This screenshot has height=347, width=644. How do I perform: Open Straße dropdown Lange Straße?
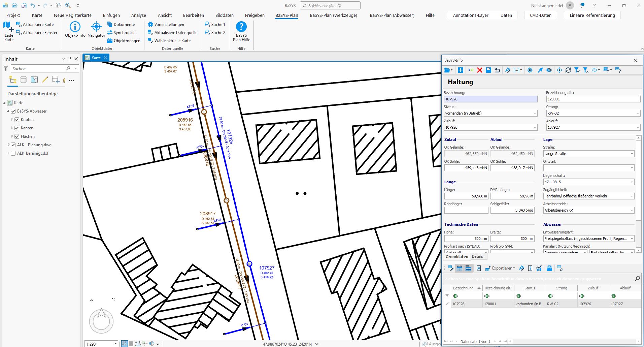tap(632, 154)
